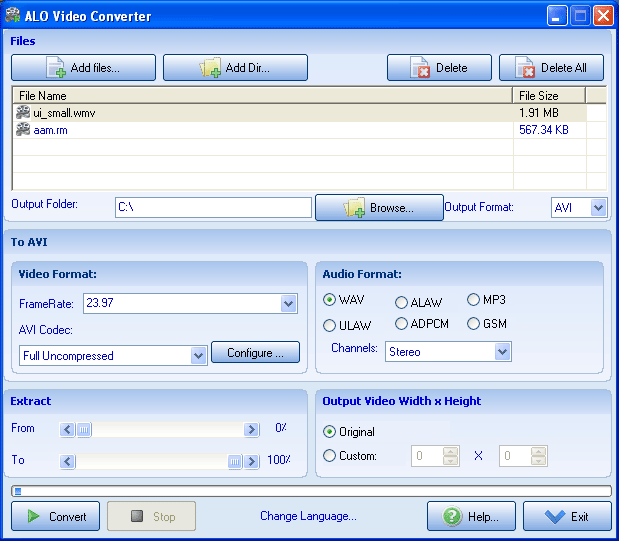The height and width of the screenshot is (541, 619).
Task: Start conversion with the Convert play icon
Action: tap(34, 517)
